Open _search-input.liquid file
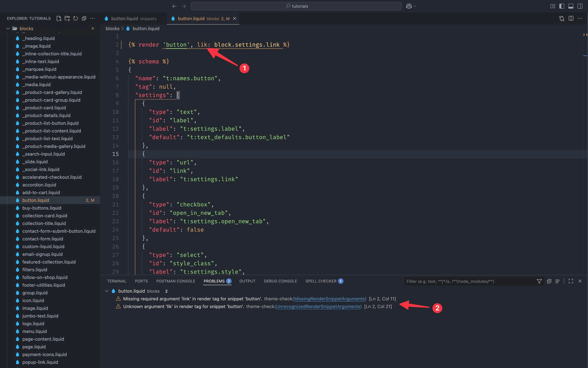 (43, 154)
